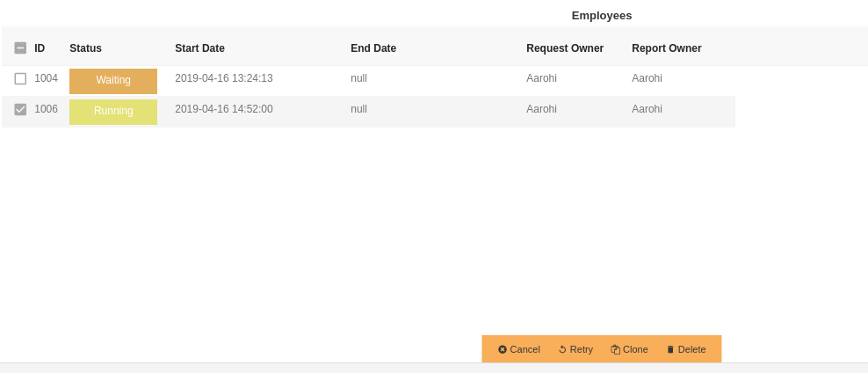The width and height of the screenshot is (868, 373).
Task: Click the Clone button label
Action: [635, 350]
